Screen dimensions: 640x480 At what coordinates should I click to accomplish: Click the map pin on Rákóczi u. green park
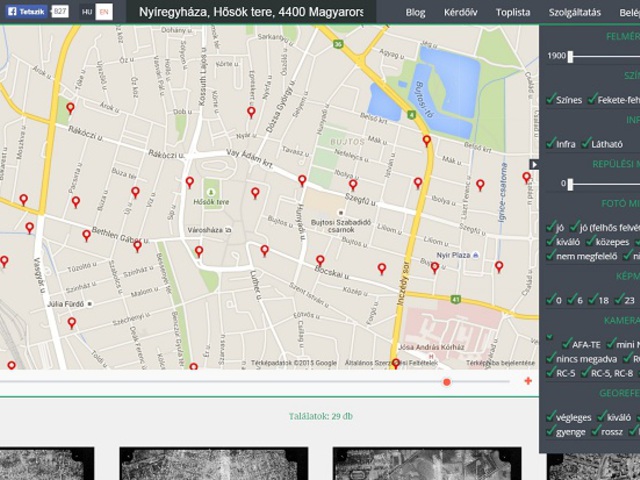[x=71, y=108]
